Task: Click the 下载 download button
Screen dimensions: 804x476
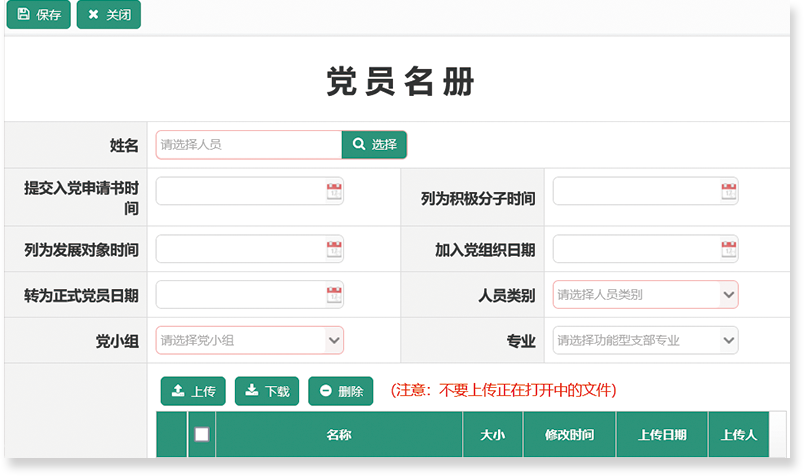Action: [x=267, y=391]
